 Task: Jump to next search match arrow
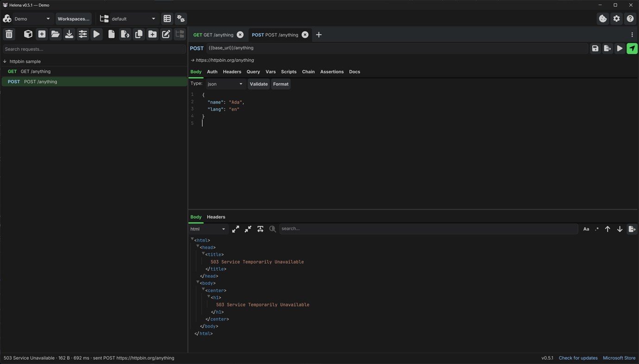point(620,229)
